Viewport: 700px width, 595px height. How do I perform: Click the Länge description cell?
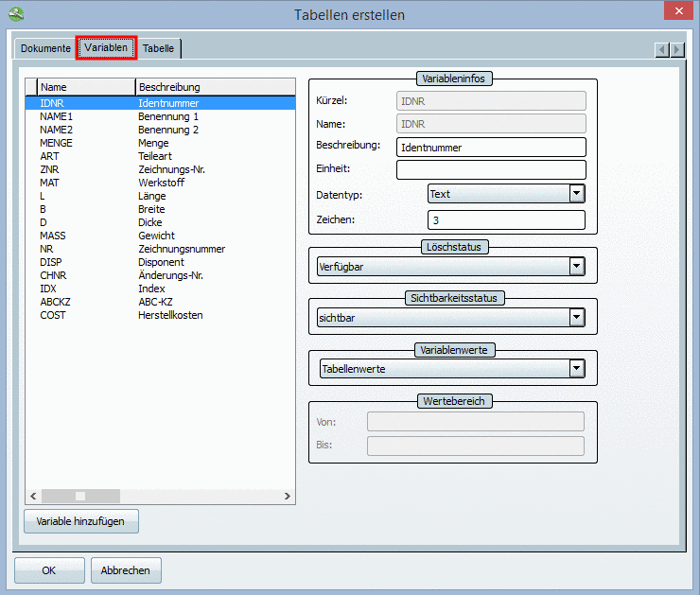pos(151,196)
